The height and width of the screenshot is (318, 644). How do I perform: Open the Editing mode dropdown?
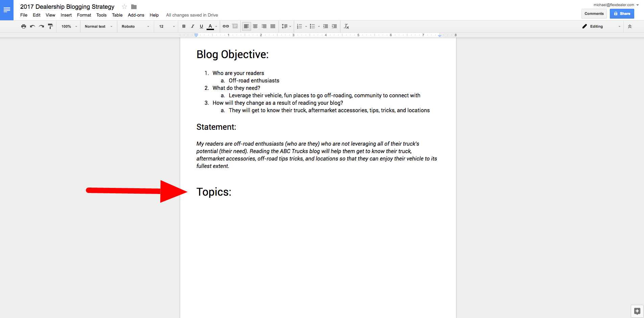tap(601, 26)
